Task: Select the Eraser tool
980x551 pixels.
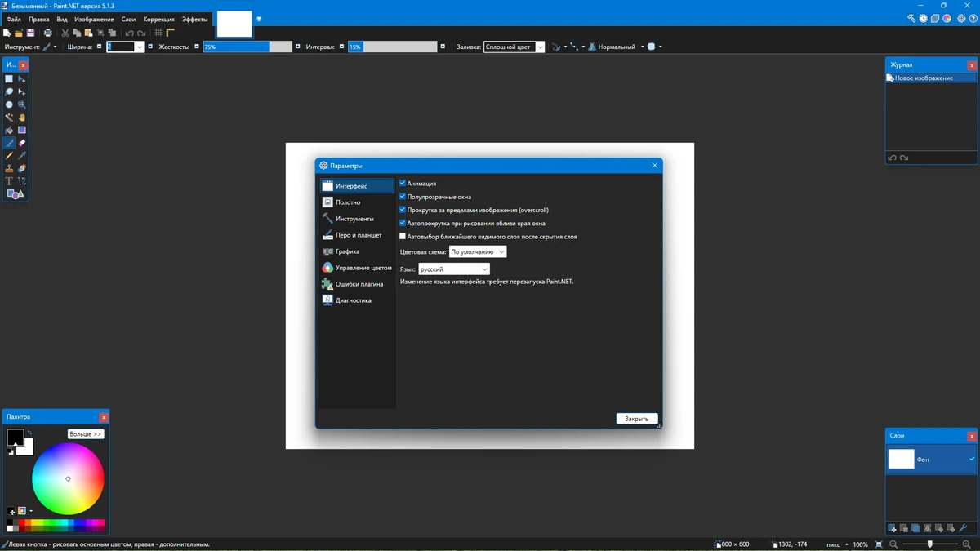Action: tap(22, 143)
